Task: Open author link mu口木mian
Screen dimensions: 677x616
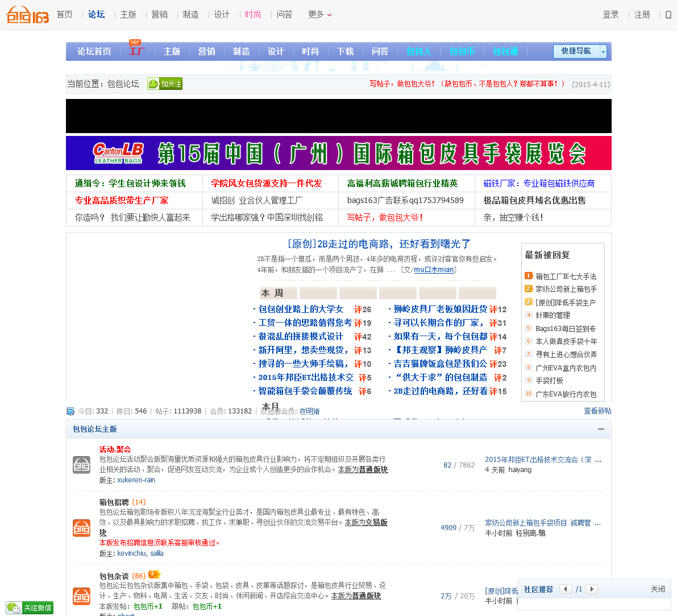Action: pyautogui.click(x=434, y=270)
